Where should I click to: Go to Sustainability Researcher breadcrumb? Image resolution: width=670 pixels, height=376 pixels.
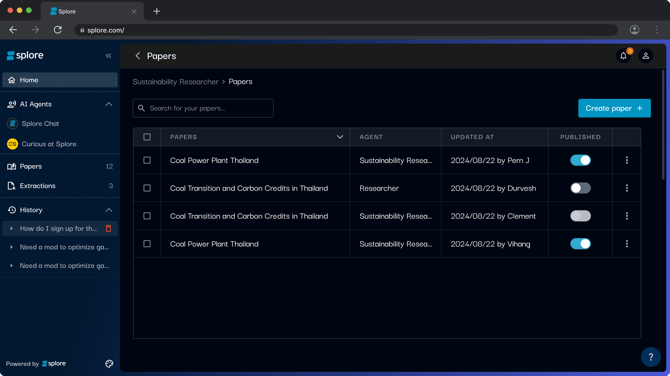(x=175, y=82)
